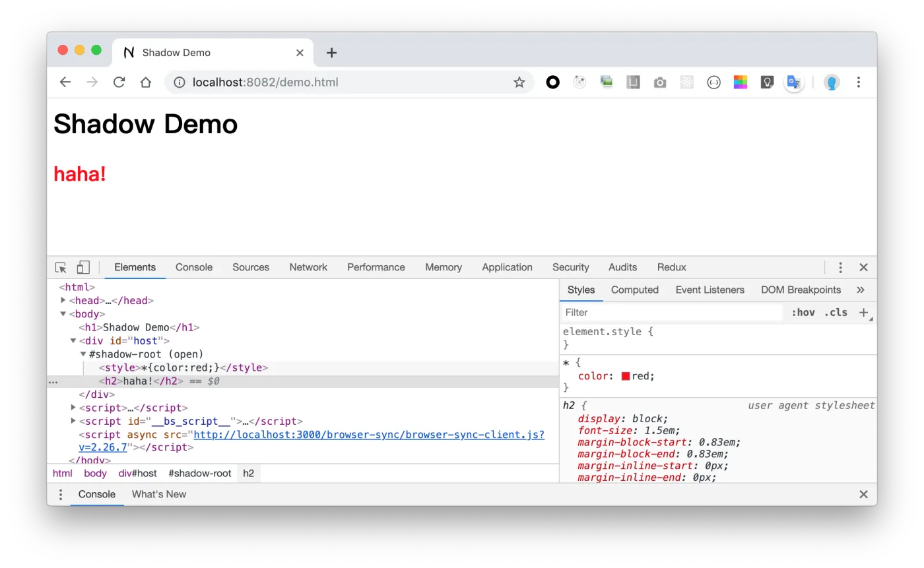Screen dimensions: 924x568
Task: Open actions ellipsis for selected h2 row
Action: click(x=53, y=382)
